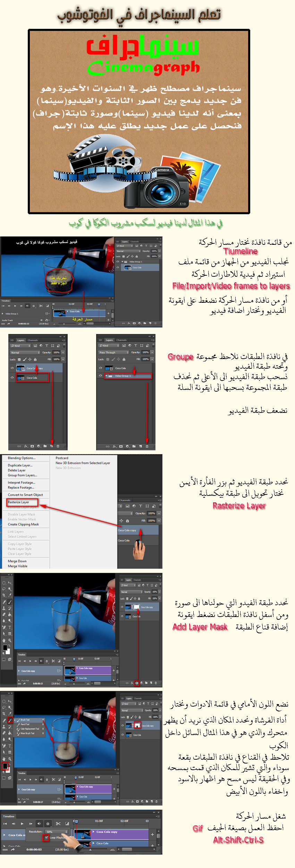295x868 pixels.
Task: Click Blending Options in the context menu
Action: point(22,458)
